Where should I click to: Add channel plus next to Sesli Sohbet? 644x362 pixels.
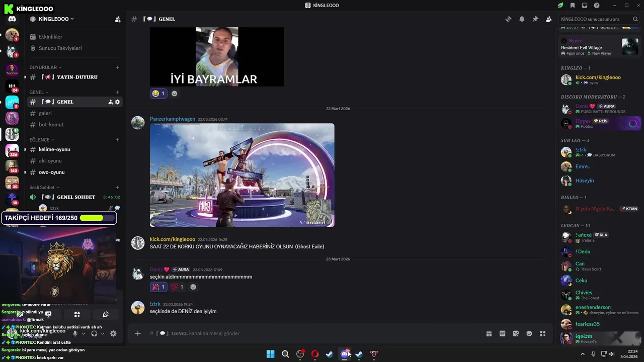pos(117,188)
